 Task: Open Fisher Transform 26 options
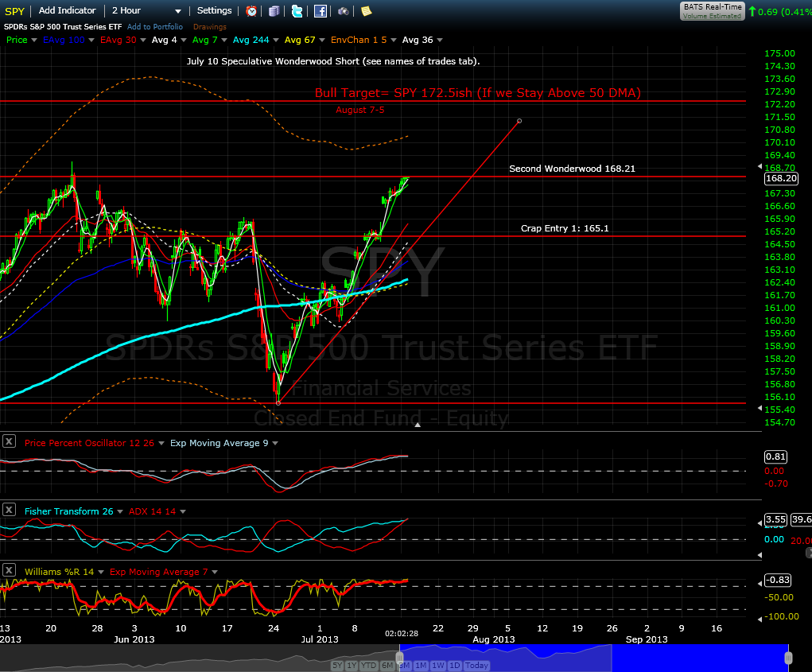[120, 511]
